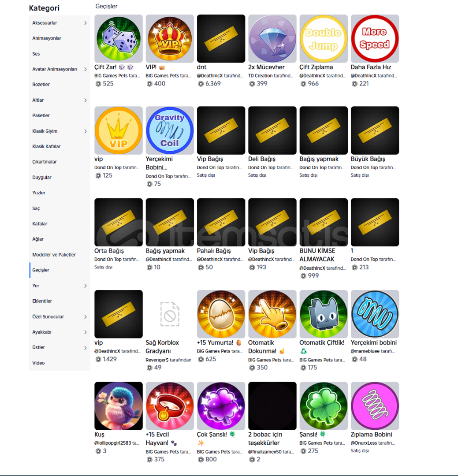
Task: Select the +15 Yumurta egg icon
Action: coord(221,314)
